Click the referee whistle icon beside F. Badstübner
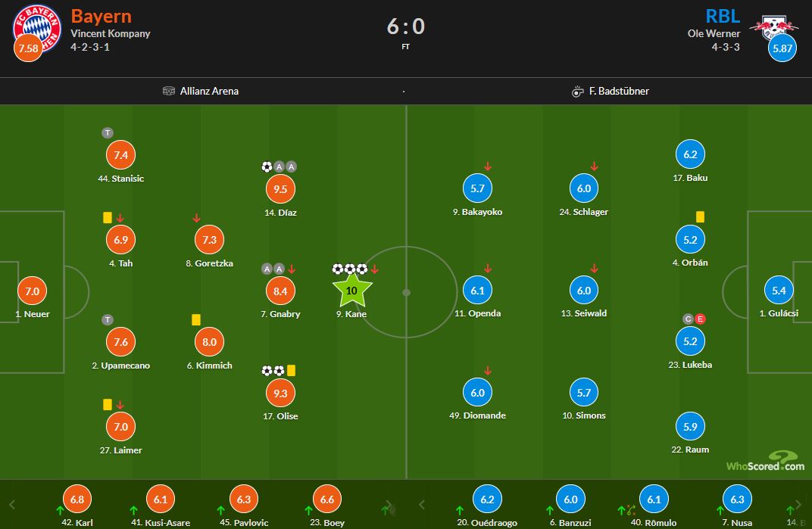This screenshot has height=529, width=812. tap(577, 92)
